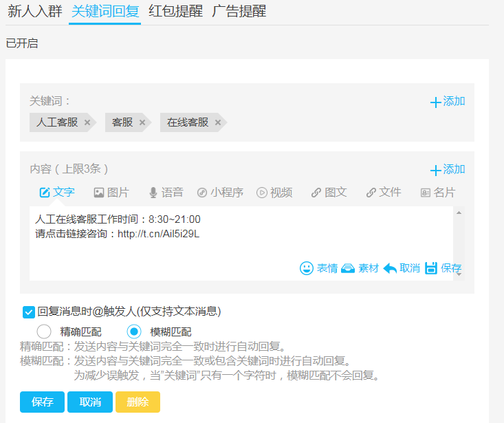Remove the 人工客服 keyword tag
Screen dimensions: 504x423
(x=87, y=122)
